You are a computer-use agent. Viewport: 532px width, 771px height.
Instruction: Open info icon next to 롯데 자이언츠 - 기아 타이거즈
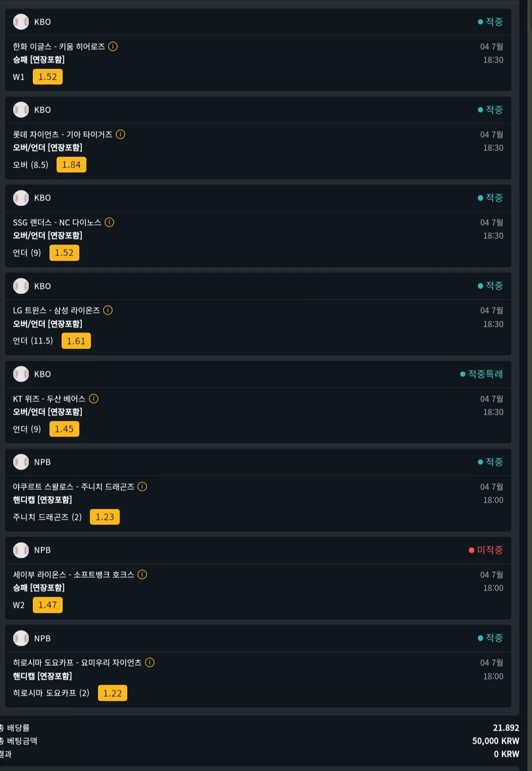coord(120,134)
